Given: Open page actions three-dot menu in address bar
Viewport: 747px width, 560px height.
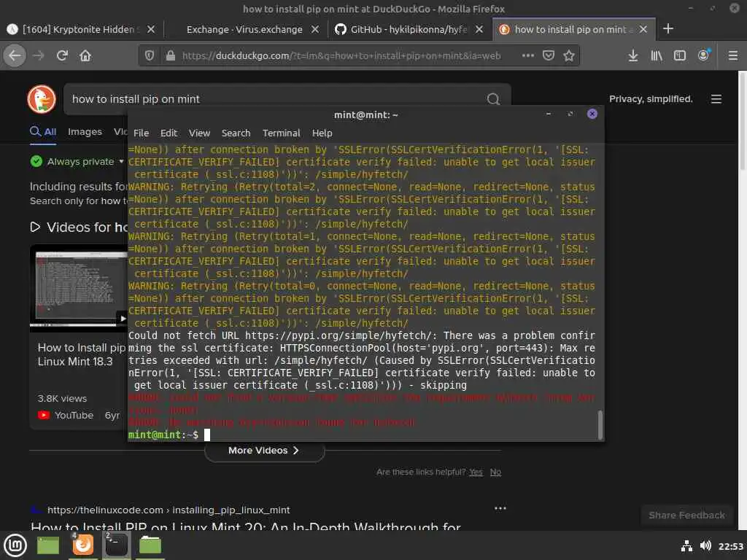Looking at the screenshot, I should (528, 55).
